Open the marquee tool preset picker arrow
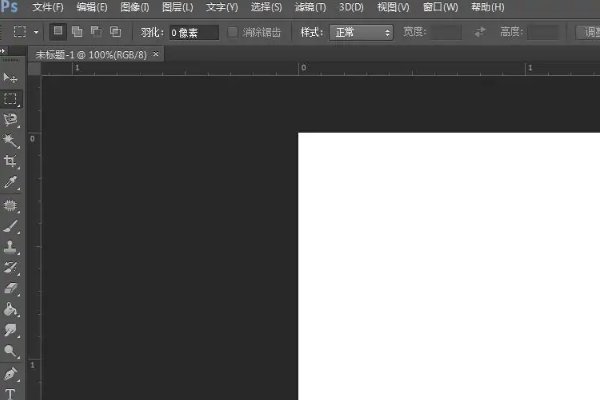The image size is (600, 400). click(37, 32)
